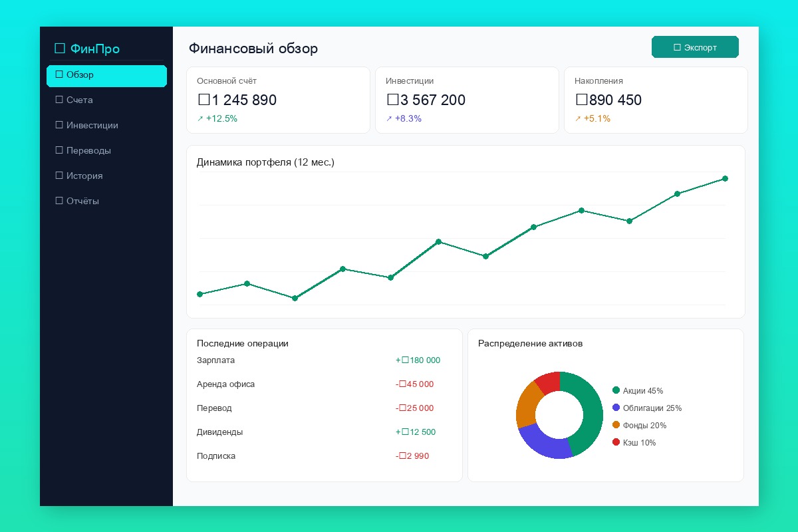This screenshot has width=798, height=532.
Task: Click the +5.1% growth indicator
Action: coord(593,119)
